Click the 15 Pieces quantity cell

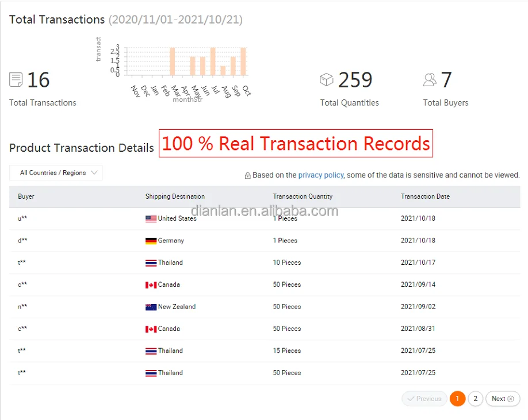pos(287,350)
